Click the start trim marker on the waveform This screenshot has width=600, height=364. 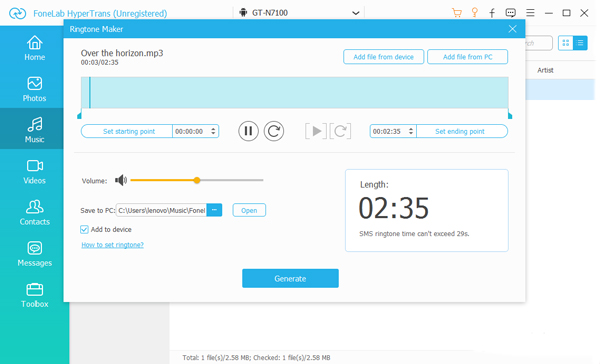79,116
